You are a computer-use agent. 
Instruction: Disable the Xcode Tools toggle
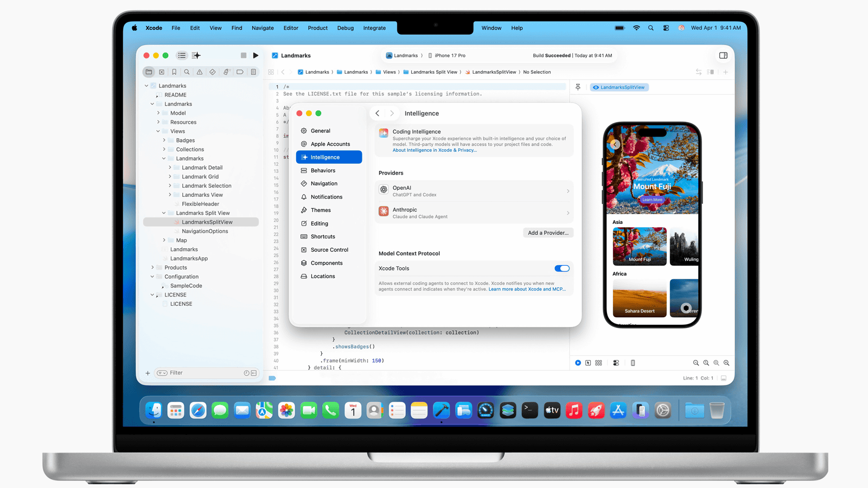coord(561,268)
